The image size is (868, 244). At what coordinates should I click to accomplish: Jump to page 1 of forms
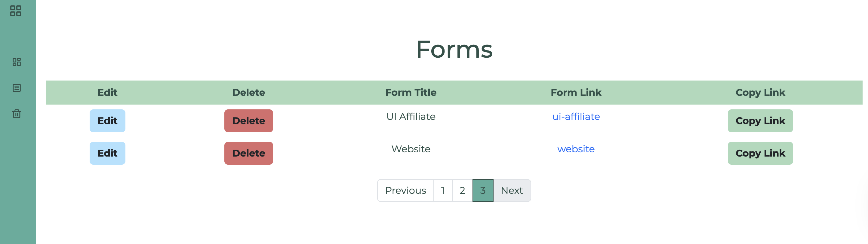tap(443, 191)
